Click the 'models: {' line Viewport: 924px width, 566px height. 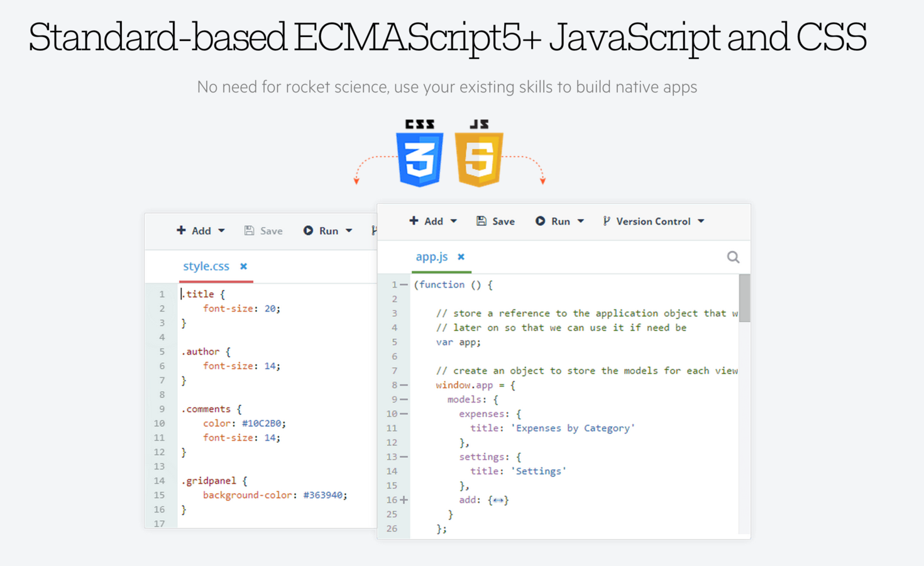point(473,400)
